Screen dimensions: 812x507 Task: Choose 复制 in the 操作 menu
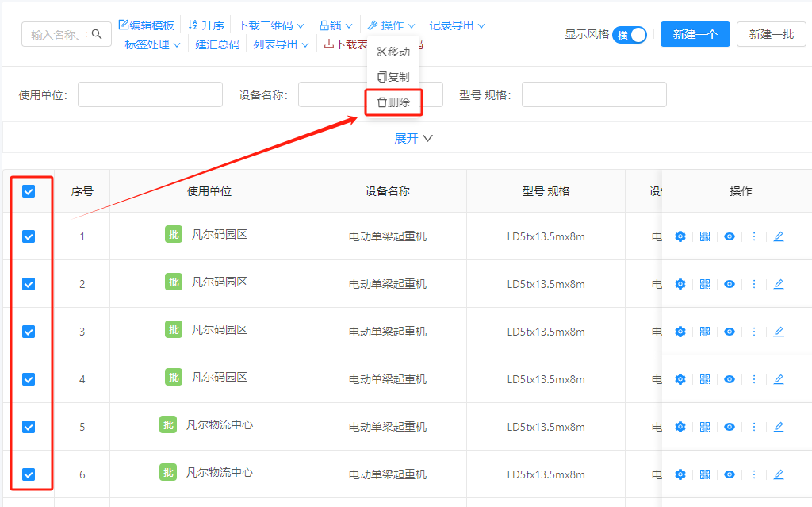pyautogui.click(x=394, y=79)
